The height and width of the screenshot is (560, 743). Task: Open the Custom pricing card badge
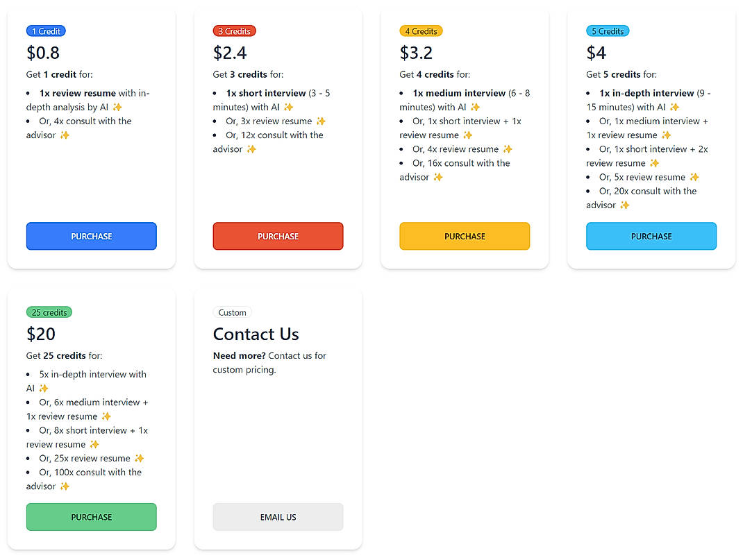coord(232,312)
